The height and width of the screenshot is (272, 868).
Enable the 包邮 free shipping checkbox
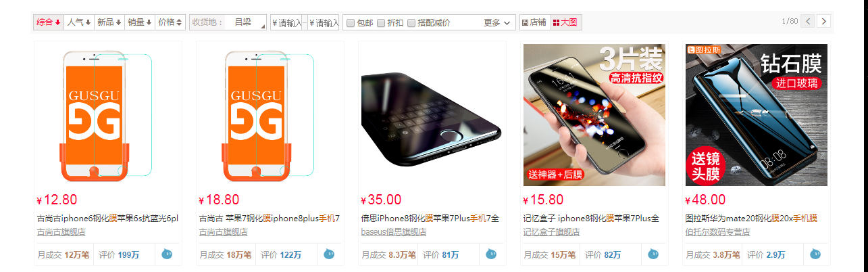[351, 23]
